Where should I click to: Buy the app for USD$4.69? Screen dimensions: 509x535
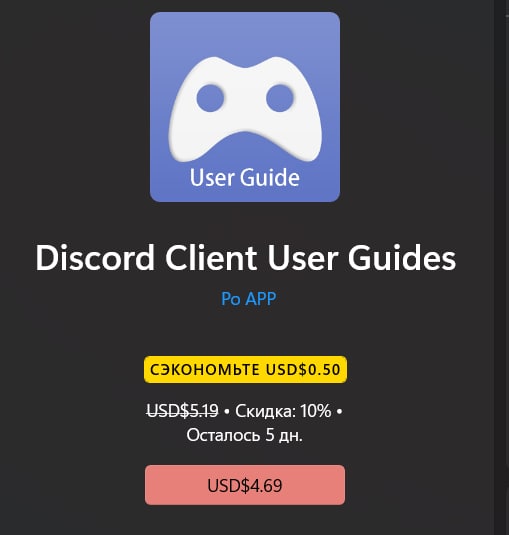[245, 485]
